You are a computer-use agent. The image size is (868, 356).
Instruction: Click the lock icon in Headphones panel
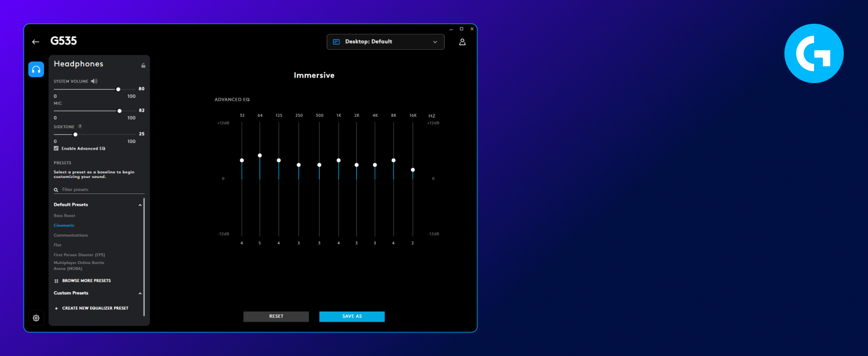(143, 65)
